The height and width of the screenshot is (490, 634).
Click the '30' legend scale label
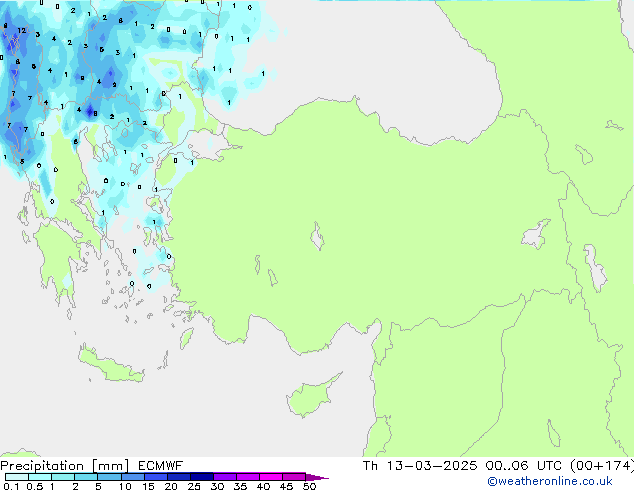(x=217, y=486)
